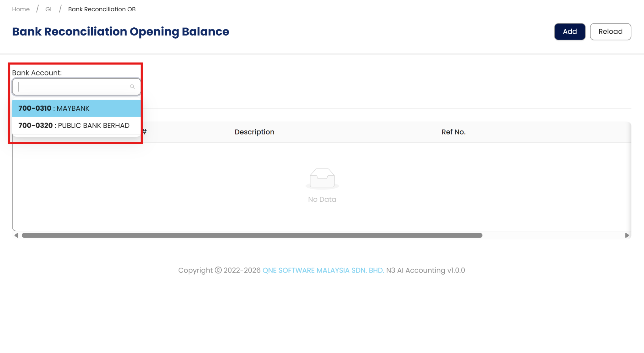Open QNE SOFTWARE MALAYSIA SDN. BHD. link
The width and height of the screenshot is (644, 353).
point(323,270)
